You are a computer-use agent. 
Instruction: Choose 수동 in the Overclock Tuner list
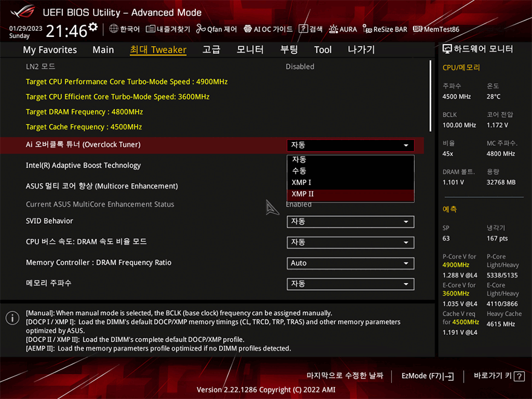(351, 170)
